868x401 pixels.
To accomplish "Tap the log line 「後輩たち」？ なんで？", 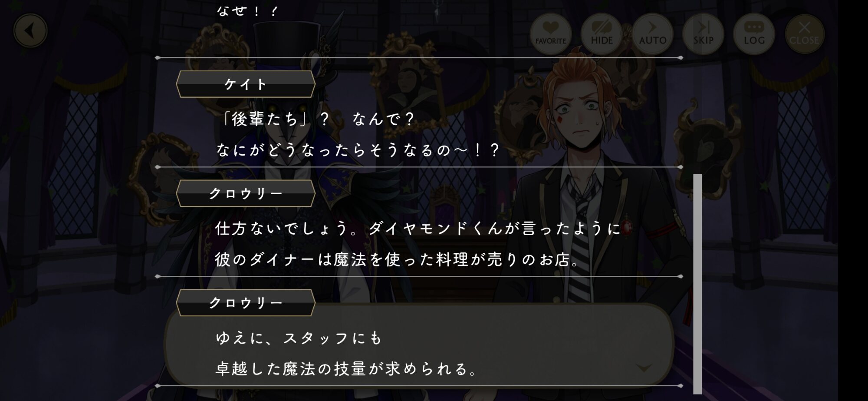I will point(316,119).
